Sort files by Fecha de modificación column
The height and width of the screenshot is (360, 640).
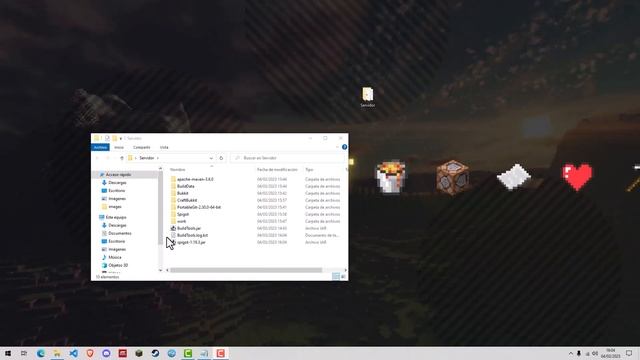(x=277, y=169)
